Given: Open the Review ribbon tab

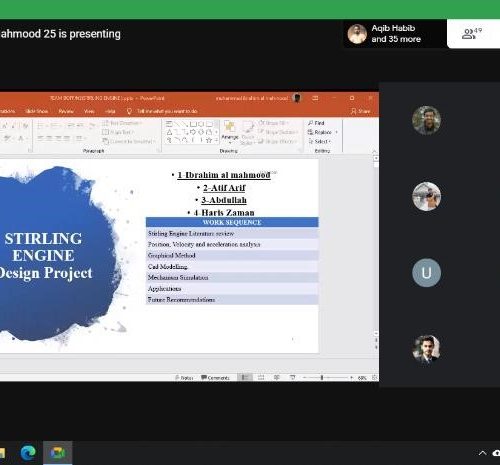Looking at the screenshot, I should pos(66,111).
